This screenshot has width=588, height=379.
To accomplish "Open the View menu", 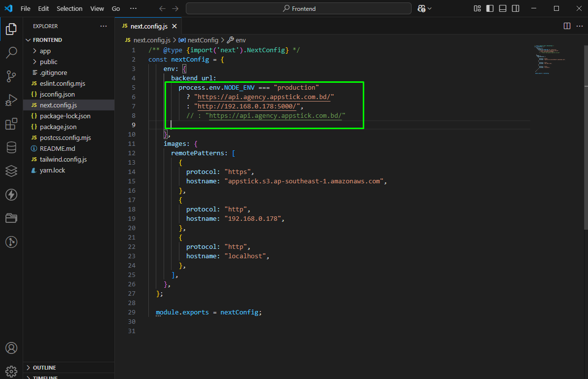I will (x=97, y=8).
